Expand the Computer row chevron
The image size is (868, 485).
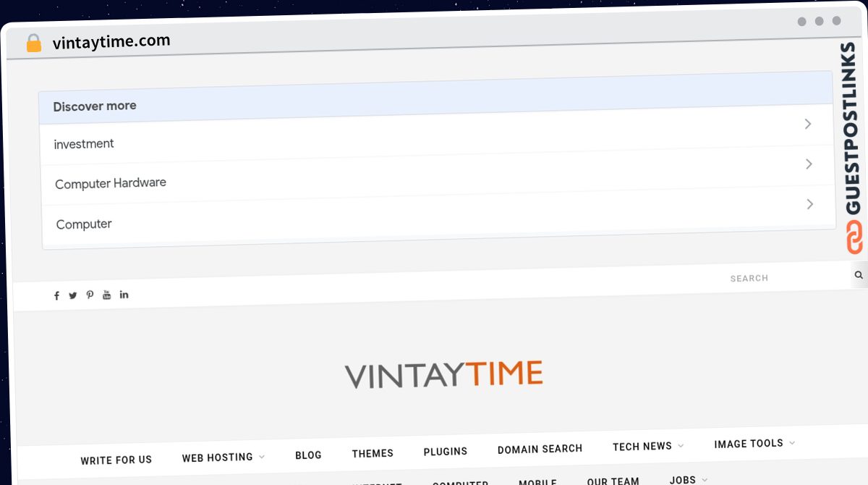tap(809, 204)
